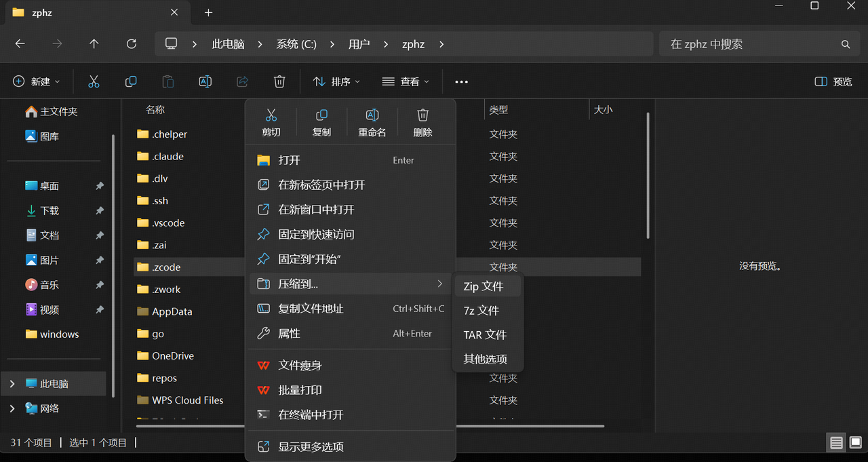868x462 pixels.
Task: Switch to large thumbnails view icon
Action: (x=854, y=443)
